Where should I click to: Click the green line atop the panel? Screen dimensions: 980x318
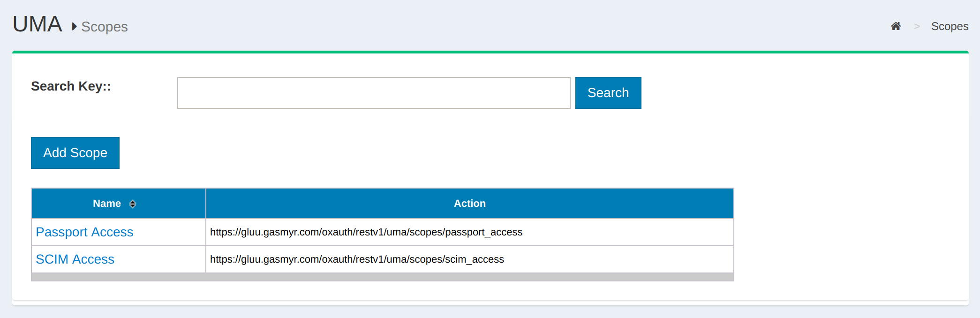click(x=490, y=52)
